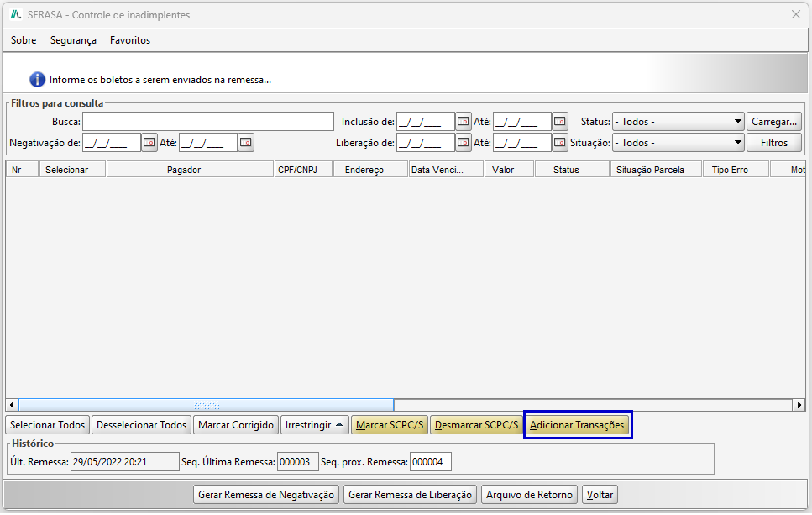
Task: Open calendar for Liberação Até date
Action: pos(560,143)
